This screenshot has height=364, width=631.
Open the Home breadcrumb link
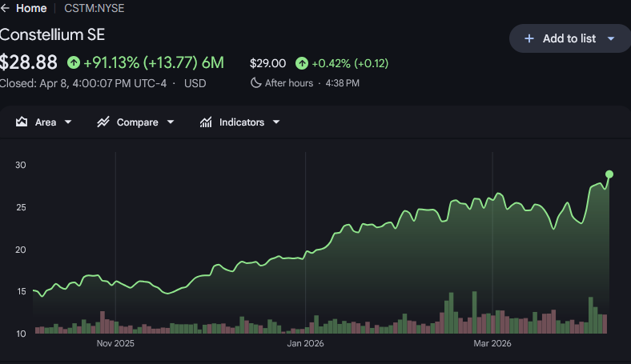[31, 8]
